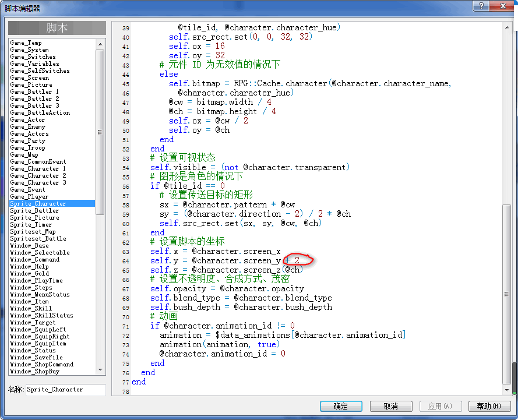The height and width of the screenshot is (420, 518).
Task: Select the highlighted Sprite_Character script
Action: (52, 203)
